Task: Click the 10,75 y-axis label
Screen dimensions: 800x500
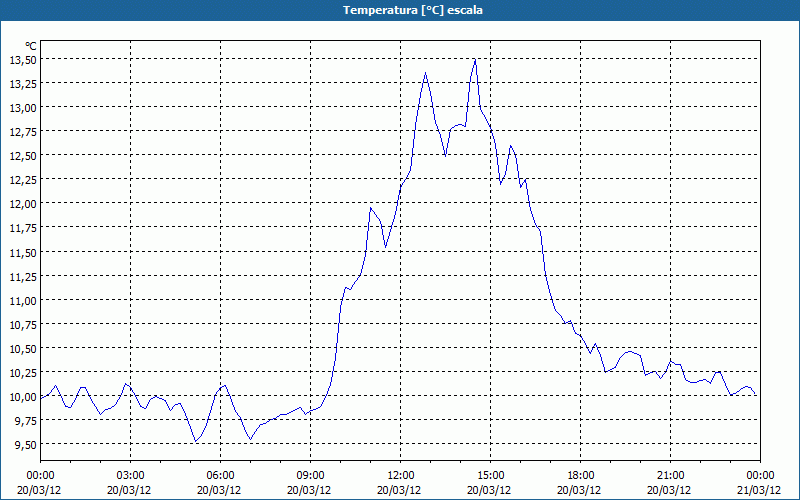Action: tap(23, 324)
